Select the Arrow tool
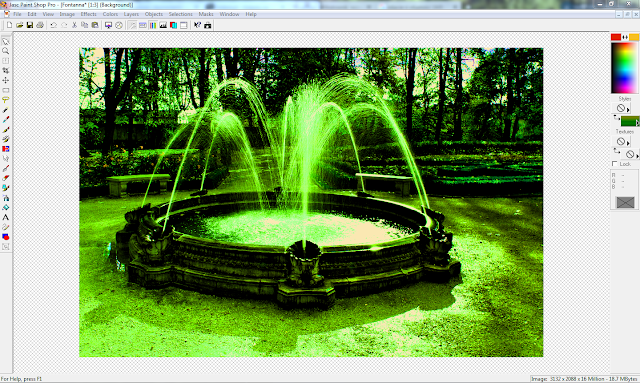The width and height of the screenshot is (640, 383). (x=6, y=41)
